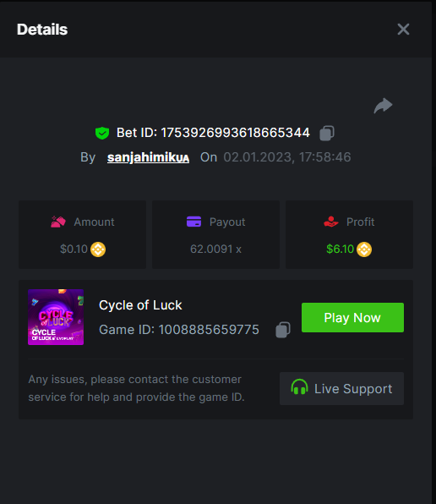Click the red Profit hand icon
The image size is (436, 504).
click(x=331, y=222)
